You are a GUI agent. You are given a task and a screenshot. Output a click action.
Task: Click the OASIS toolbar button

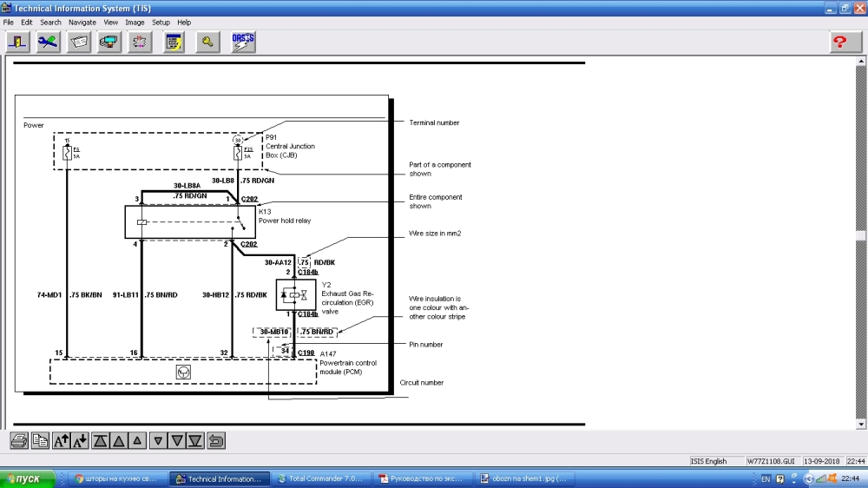[243, 42]
